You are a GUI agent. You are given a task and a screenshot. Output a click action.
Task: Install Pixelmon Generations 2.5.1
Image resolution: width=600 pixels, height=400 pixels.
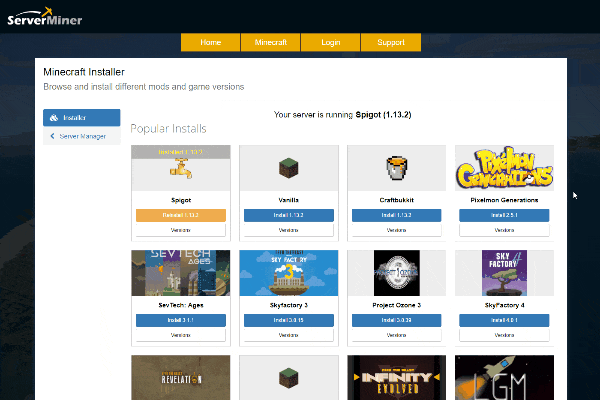pyautogui.click(x=504, y=215)
